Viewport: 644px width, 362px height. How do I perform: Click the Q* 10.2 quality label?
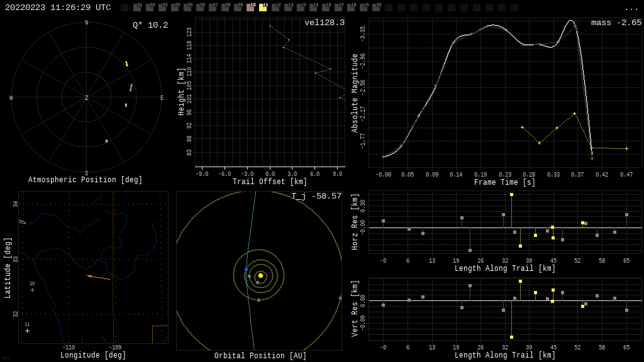coord(150,26)
